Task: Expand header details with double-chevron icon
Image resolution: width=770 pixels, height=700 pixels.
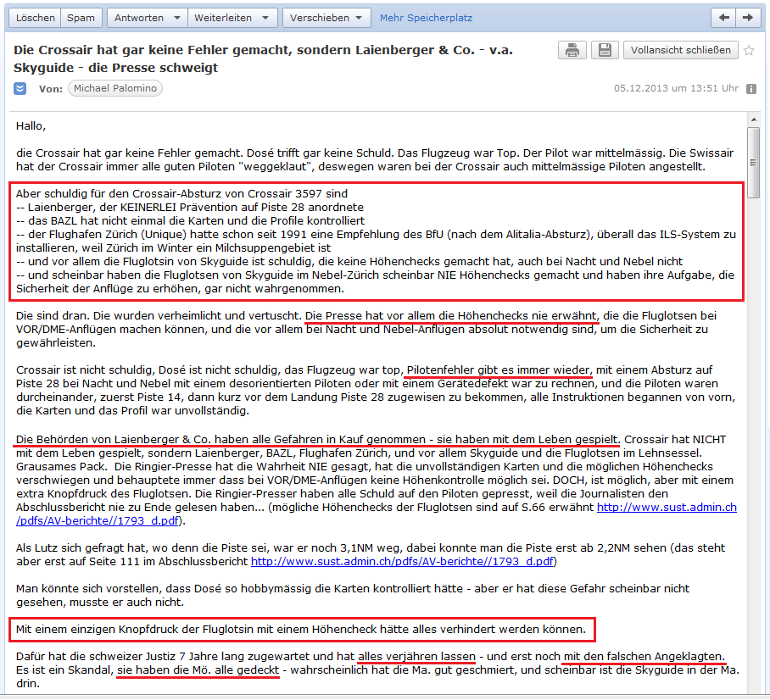Action: [20, 88]
